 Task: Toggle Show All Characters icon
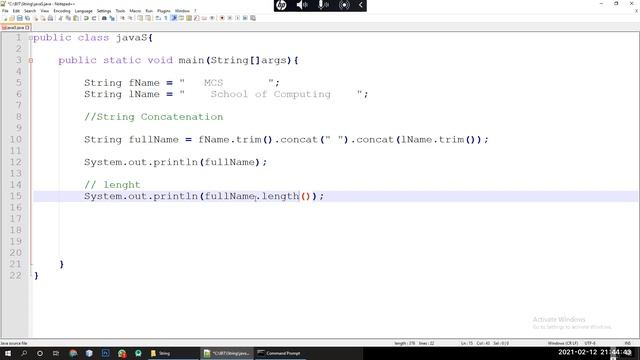click(166, 18)
